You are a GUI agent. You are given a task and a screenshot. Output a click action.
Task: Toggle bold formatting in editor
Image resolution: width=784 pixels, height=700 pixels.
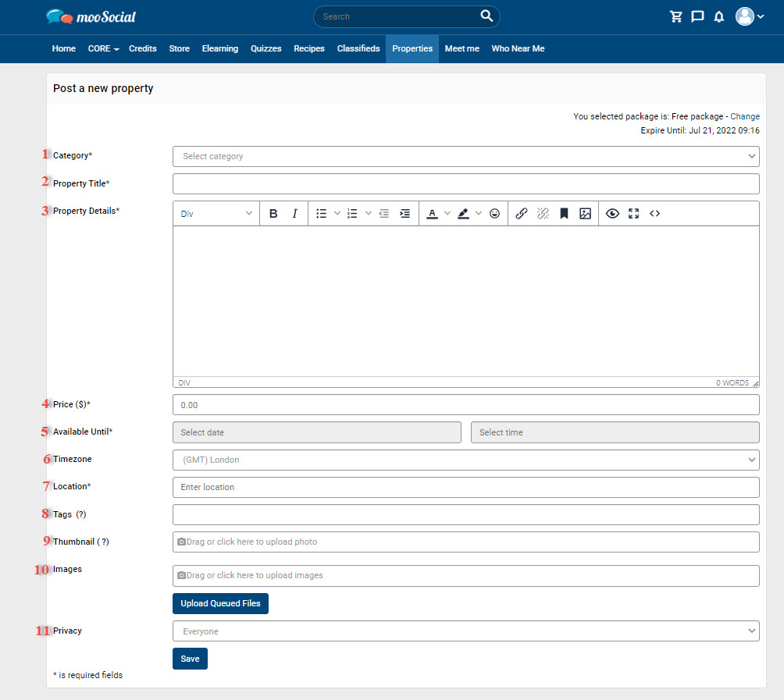(273, 213)
